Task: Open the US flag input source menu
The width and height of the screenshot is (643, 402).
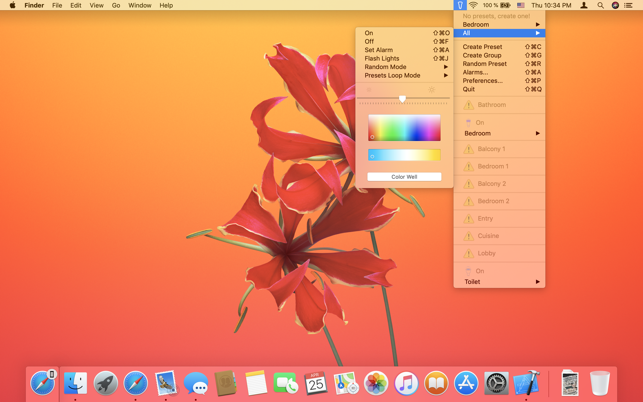Action: coord(521,5)
